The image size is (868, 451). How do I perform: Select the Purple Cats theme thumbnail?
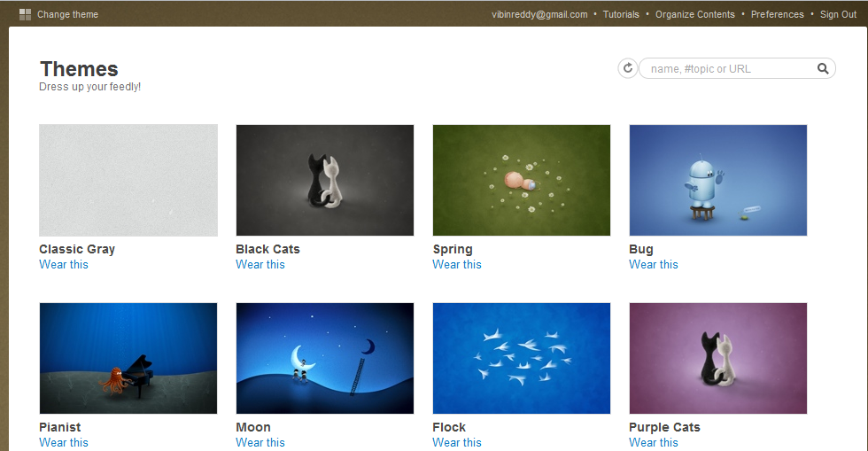(x=718, y=358)
